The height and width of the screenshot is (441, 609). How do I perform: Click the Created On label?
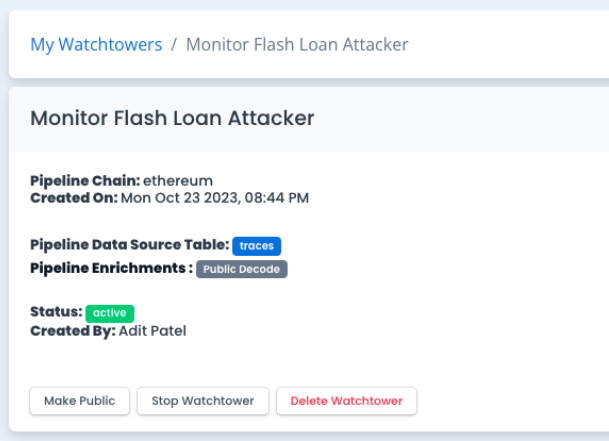click(74, 198)
